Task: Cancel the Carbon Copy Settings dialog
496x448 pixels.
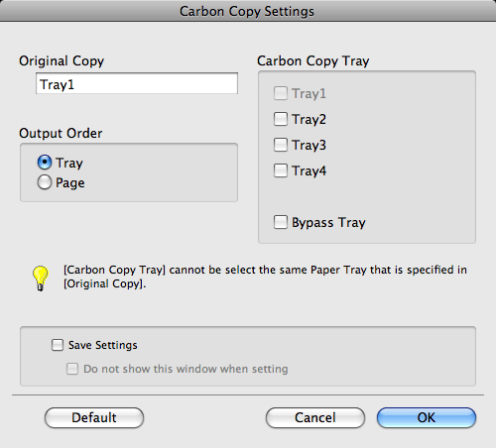Action: pyautogui.click(x=315, y=417)
